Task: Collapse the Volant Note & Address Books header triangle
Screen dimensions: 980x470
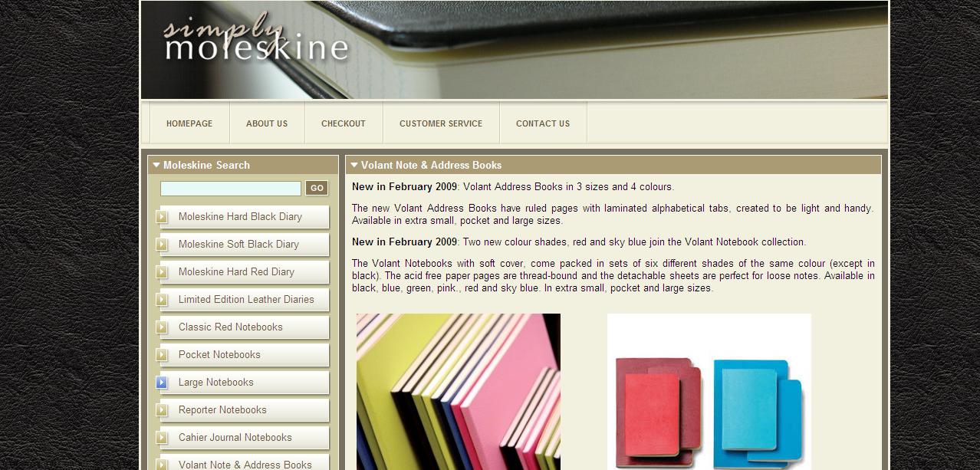Action: click(x=354, y=165)
